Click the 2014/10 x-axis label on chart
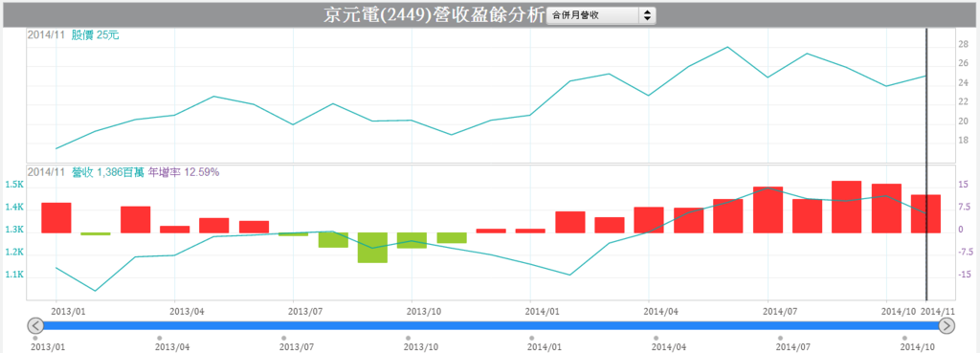This screenshot has height=353, width=980. click(x=900, y=311)
